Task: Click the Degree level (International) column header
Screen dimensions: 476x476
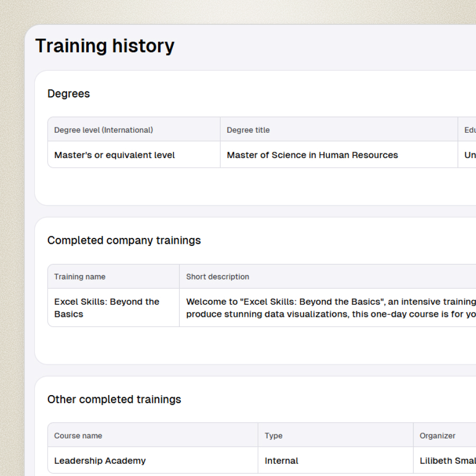Action: click(104, 130)
